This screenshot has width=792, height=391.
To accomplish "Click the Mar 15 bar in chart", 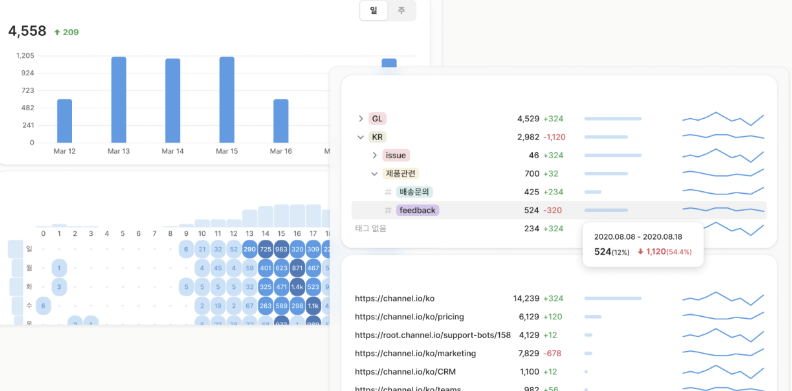I will click(227, 100).
